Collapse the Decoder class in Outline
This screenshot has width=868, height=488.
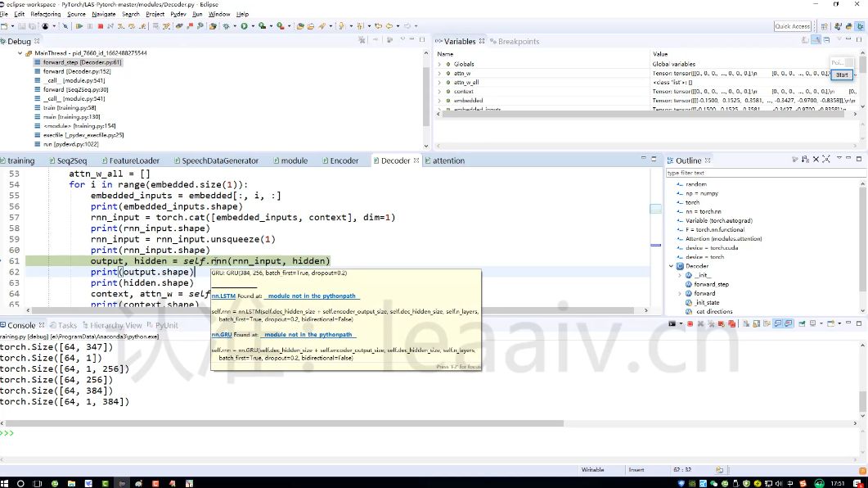672,266
